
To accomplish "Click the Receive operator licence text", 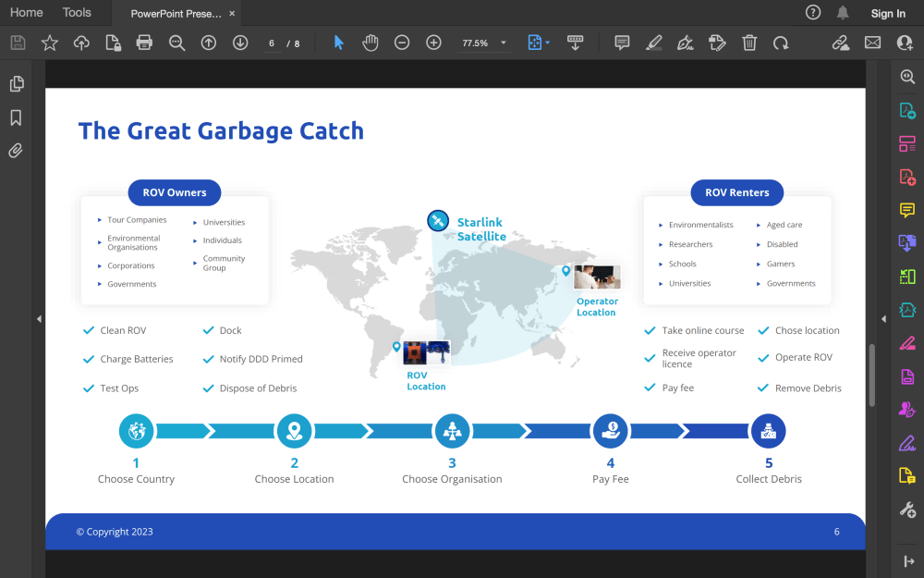I will coord(699,358).
